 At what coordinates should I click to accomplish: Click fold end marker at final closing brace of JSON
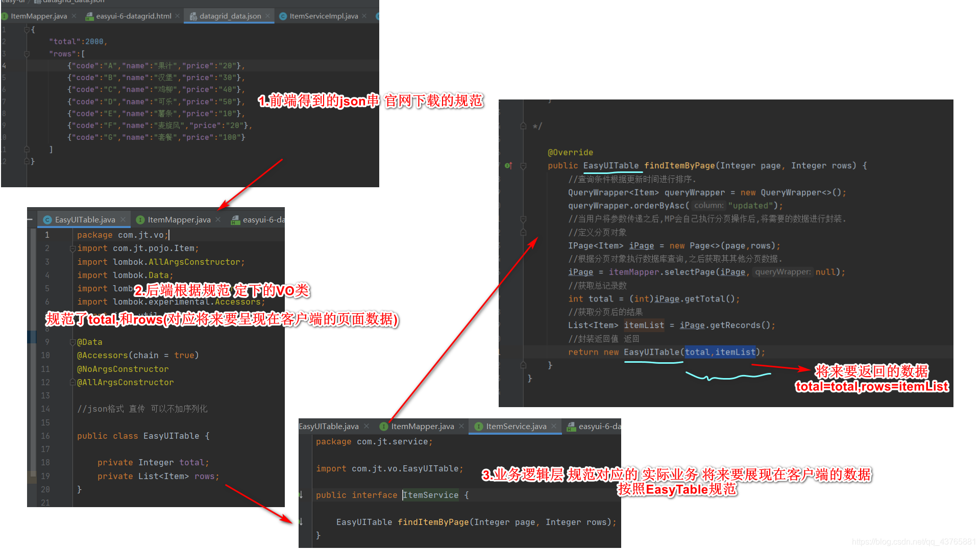pyautogui.click(x=27, y=161)
